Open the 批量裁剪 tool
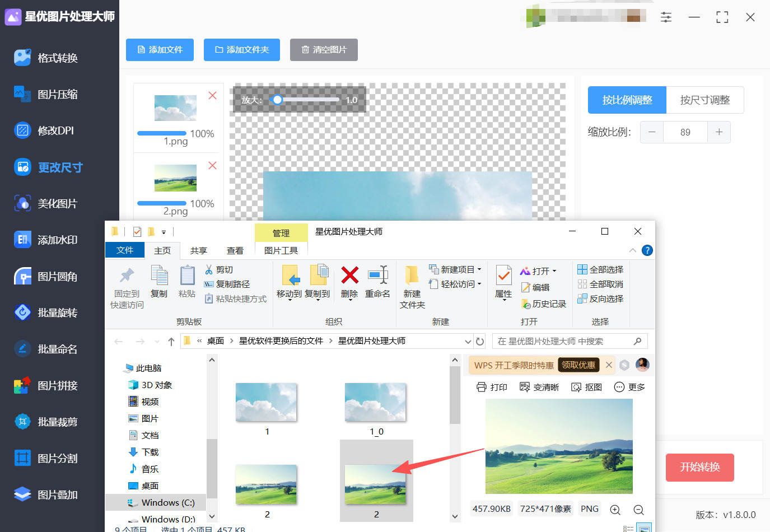The width and height of the screenshot is (770, 532). click(47, 422)
